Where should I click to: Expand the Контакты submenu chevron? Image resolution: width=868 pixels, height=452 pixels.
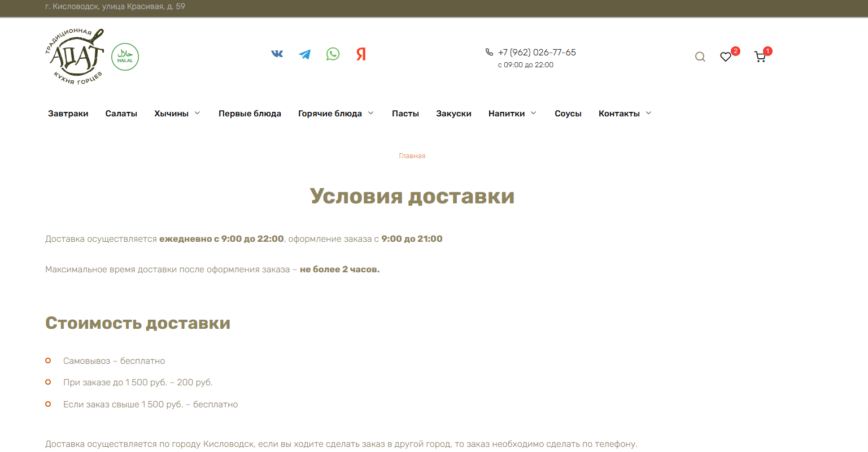[648, 113]
